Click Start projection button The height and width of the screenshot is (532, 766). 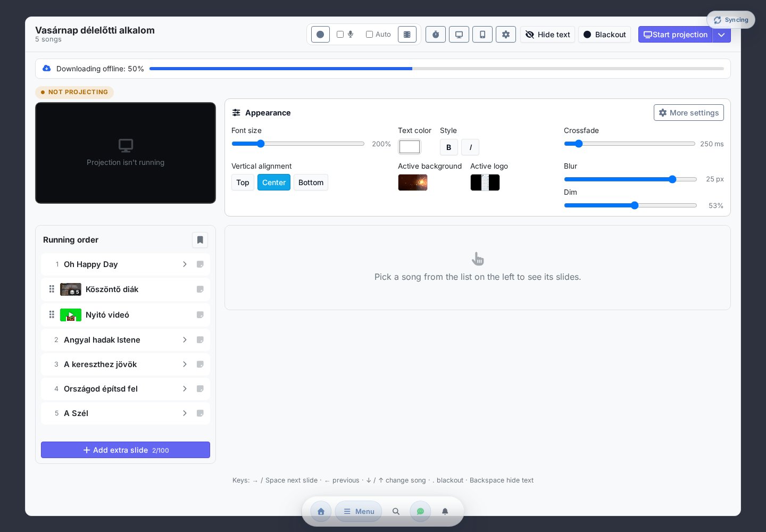click(676, 35)
